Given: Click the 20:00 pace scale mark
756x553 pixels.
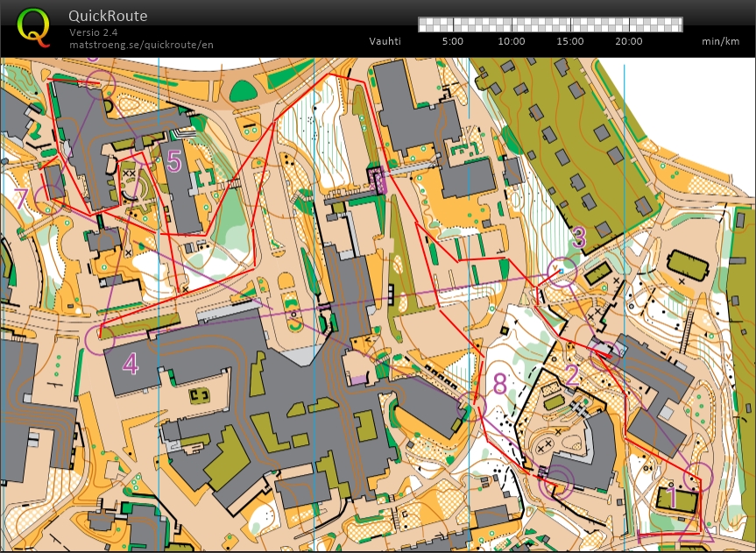Looking at the screenshot, I should click(628, 41).
